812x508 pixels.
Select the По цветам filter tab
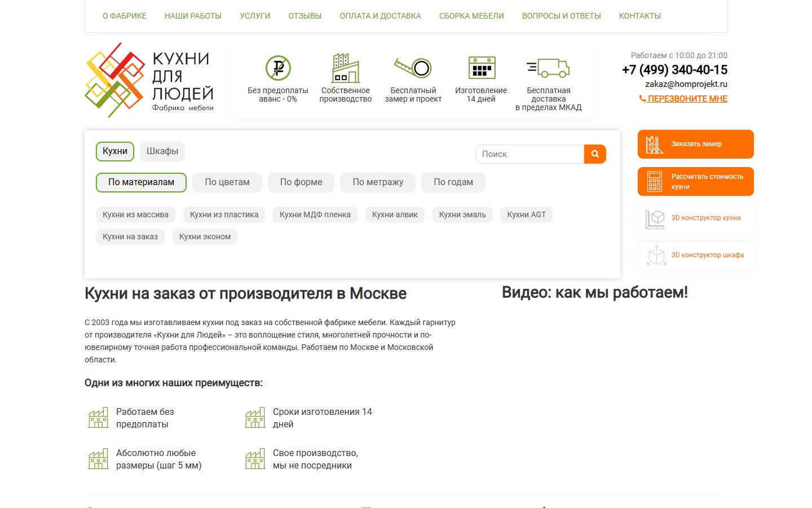pos(227,182)
